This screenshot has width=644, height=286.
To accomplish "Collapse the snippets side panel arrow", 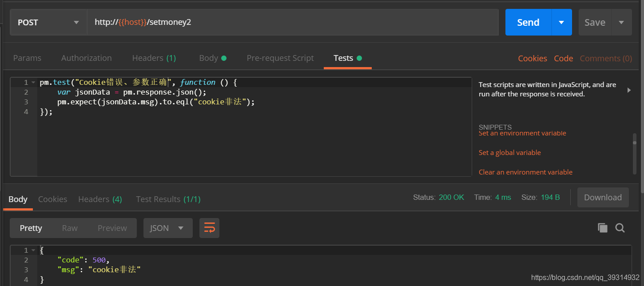I will pos(629,90).
